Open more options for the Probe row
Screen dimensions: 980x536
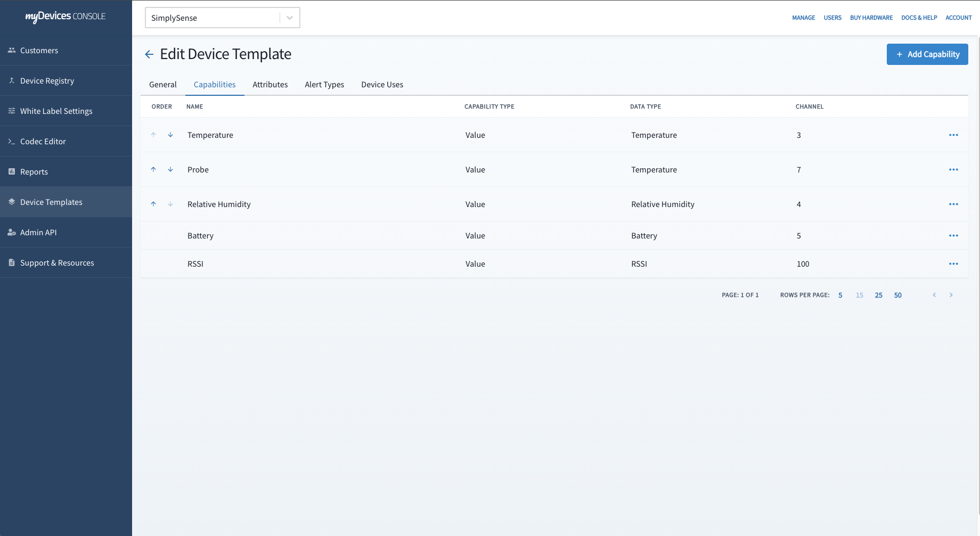click(x=953, y=170)
